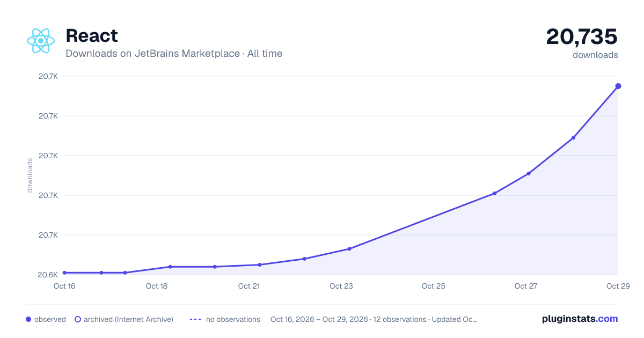The width and height of the screenshot is (644, 338).
Task: Click the 'Oct 16' x-axis label
Action: point(64,286)
